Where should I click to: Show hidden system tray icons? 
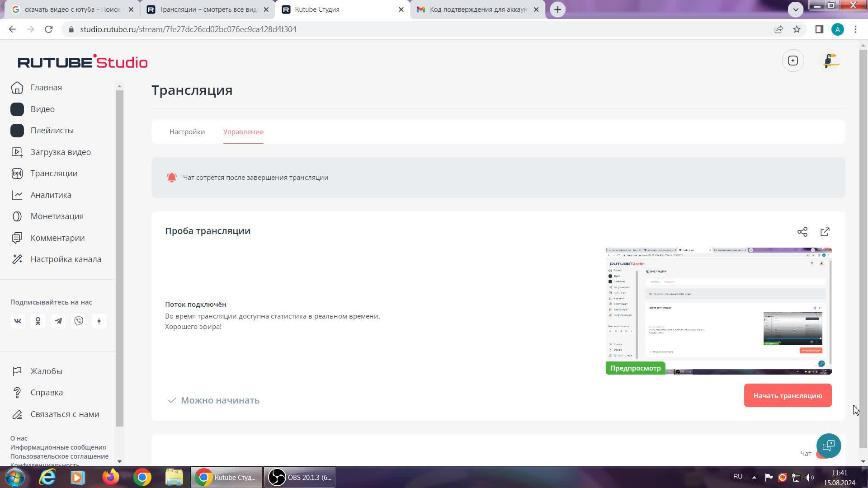tap(754, 477)
